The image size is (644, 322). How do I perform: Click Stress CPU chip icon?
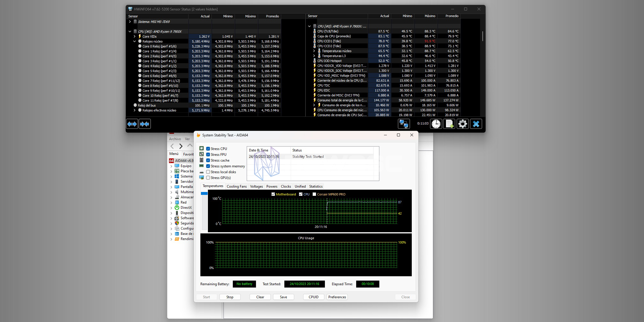coord(202,149)
